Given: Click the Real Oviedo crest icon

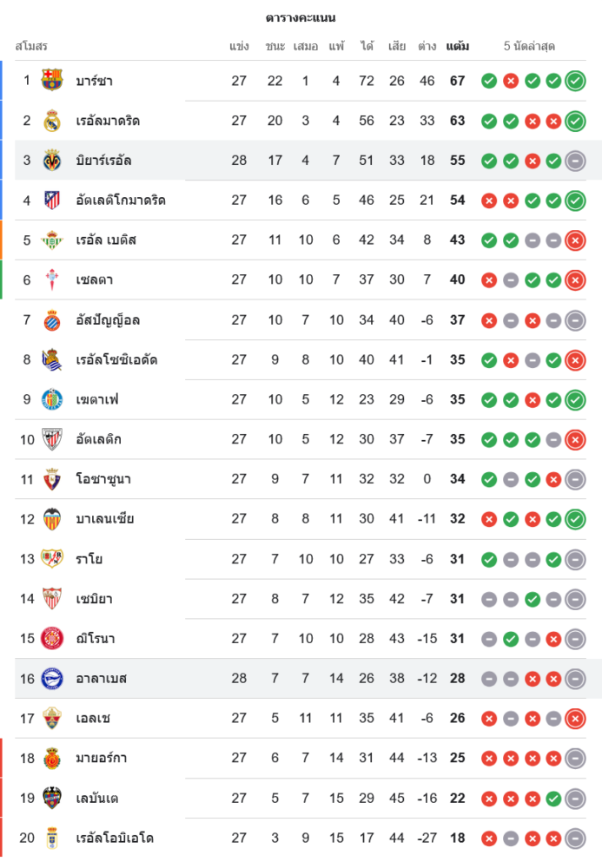Looking at the screenshot, I should coord(52,838).
